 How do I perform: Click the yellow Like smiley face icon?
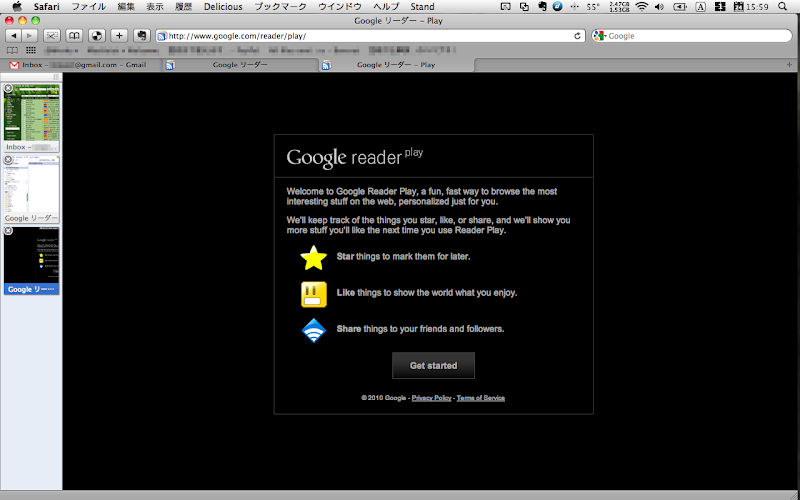[x=314, y=294]
